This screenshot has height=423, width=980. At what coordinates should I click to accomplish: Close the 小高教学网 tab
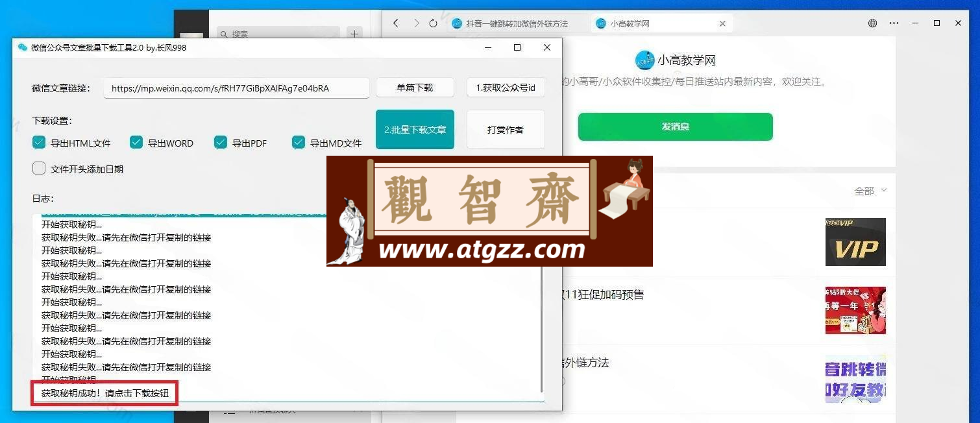coord(722,24)
